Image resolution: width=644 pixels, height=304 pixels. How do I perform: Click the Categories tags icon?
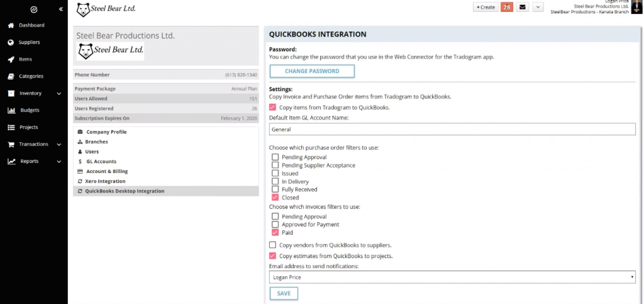[x=11, y=76]
